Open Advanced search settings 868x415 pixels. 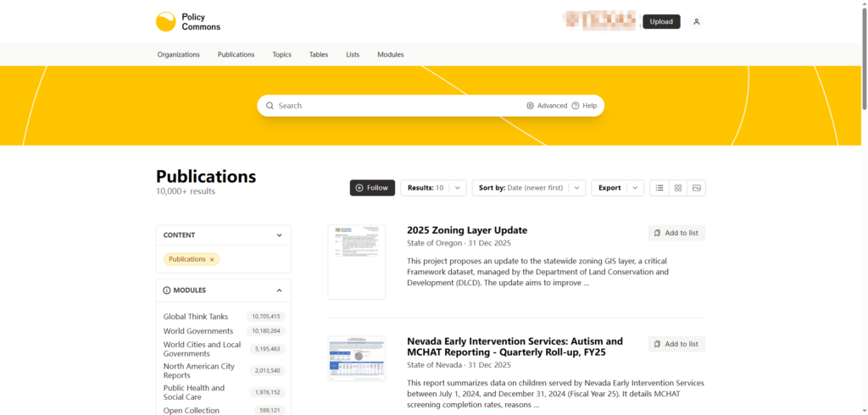point(547,106)
